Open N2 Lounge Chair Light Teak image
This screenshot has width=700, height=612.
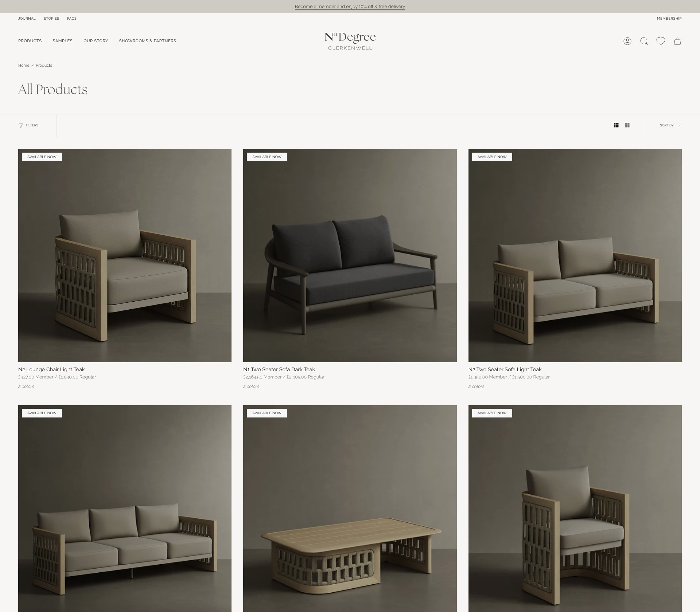point(125,255)
